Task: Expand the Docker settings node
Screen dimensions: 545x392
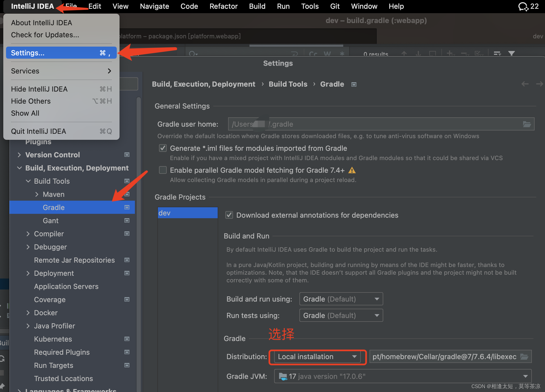Action: [x=28, y=313]
